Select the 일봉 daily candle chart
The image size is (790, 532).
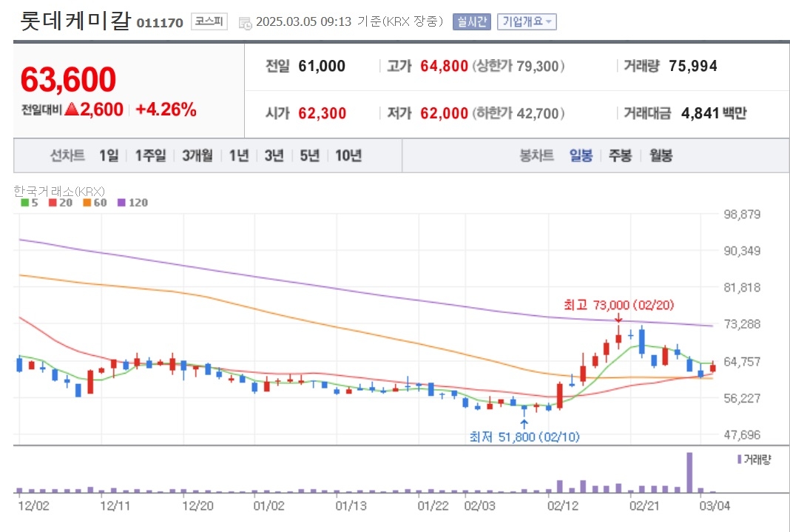click(x=581, y=155)
